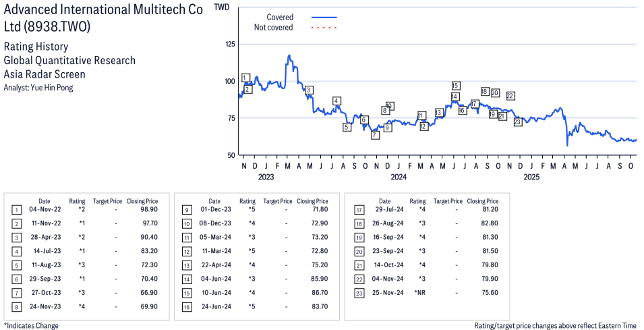Click the 2024 year axis label
The image size is (644, 330).
(399, 177)
